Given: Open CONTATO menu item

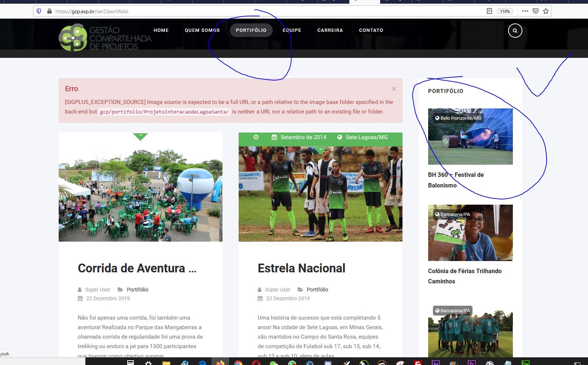Looking at the screenshot, I should (371, 30).
